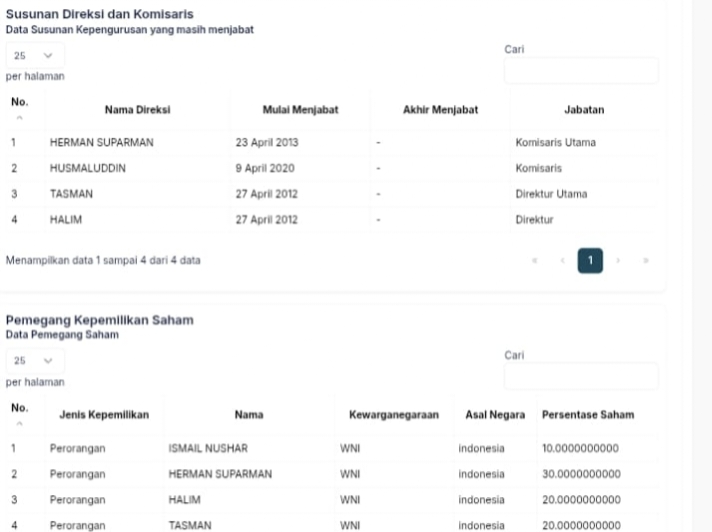Sort by Mulai Menjabat column header
Viewport: 712px width, 532px height.
tap(299, 109)
